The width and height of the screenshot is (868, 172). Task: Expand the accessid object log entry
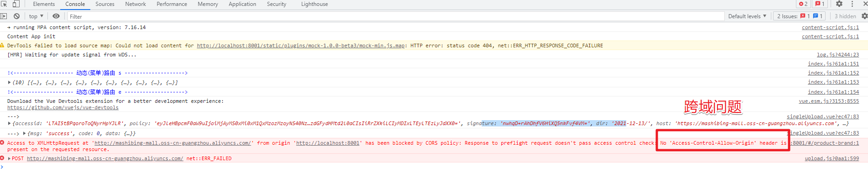[x=10, y=123]
